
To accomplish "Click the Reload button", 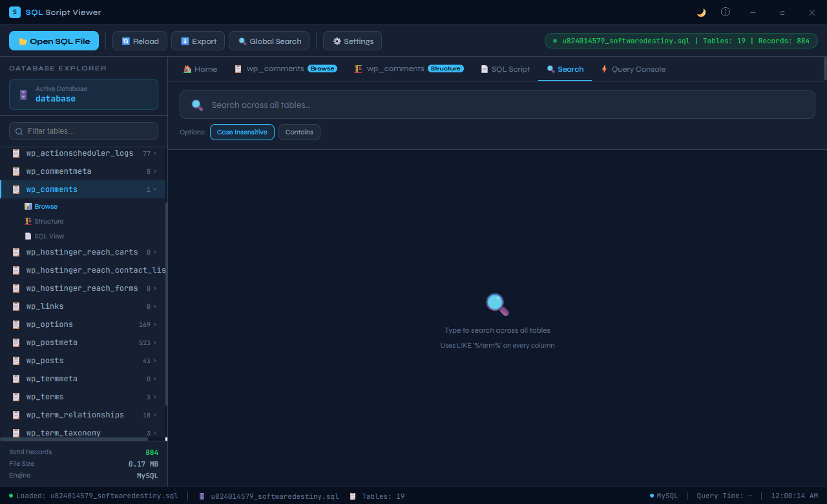I will (140, 41).
